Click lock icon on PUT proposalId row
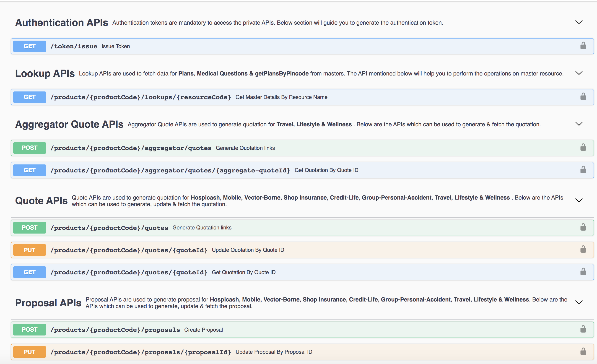Viewport: 597px width, 364px height. pyautogui.click(x=583, y=351)
